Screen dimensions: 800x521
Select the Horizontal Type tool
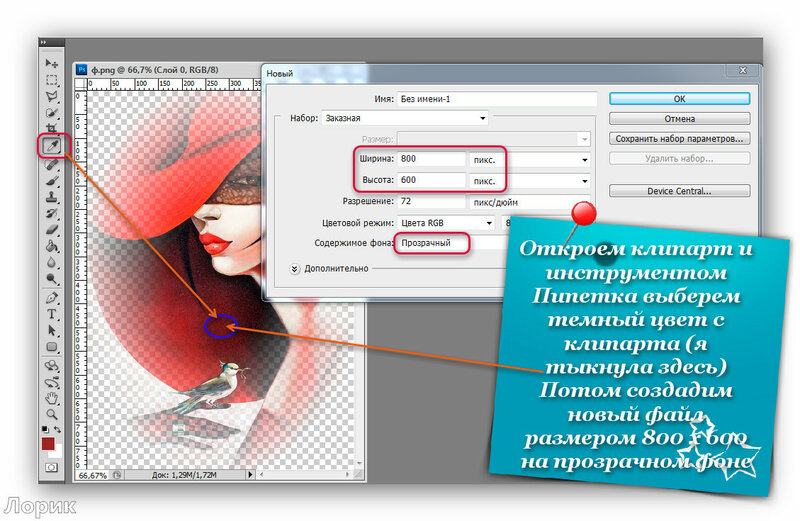[52, 314]
